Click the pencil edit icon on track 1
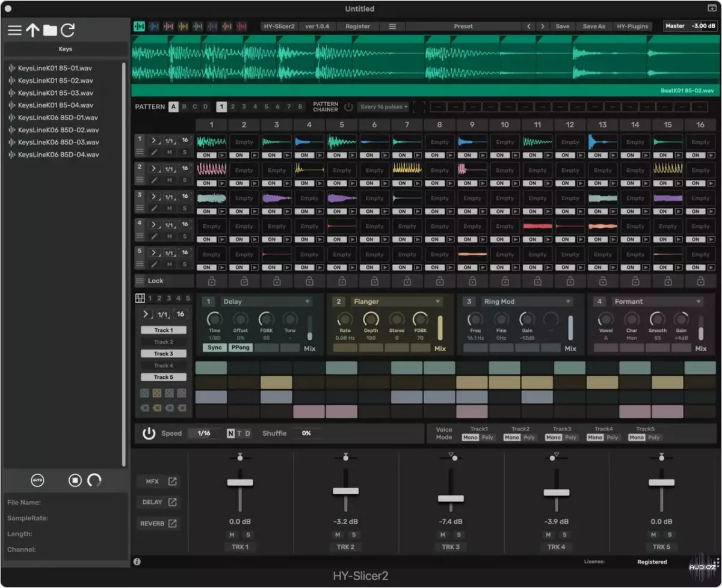The height and width of the screenshot is (588, 722). pos(154,152)
